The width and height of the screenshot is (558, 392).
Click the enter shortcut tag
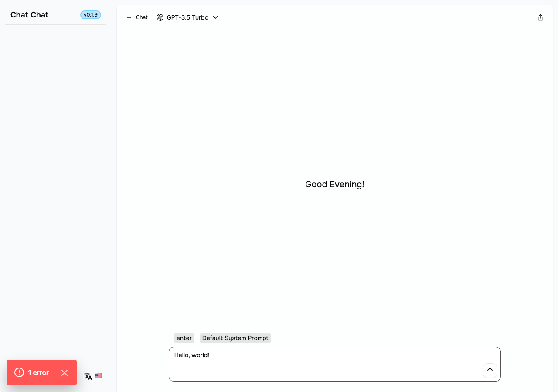pyautogui.click(x=184, y=338)
